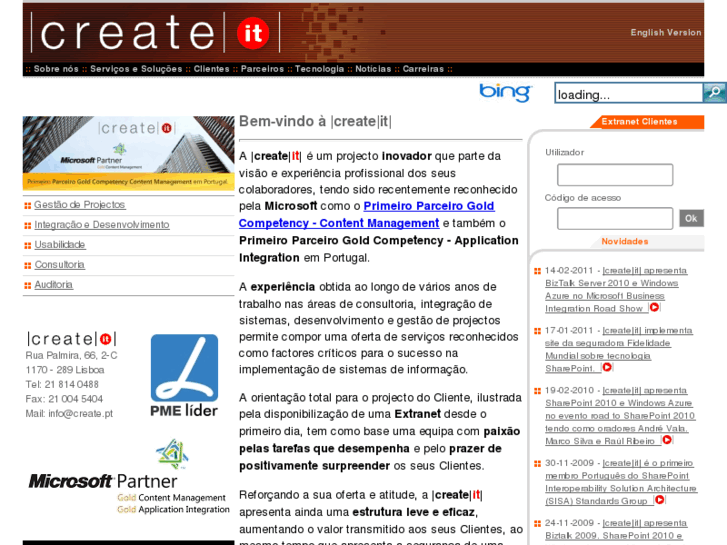This screenshot has width=727, height=545.
Task: Click red arrow icon after 17-01-2011 news
Action: coord(607,367)
